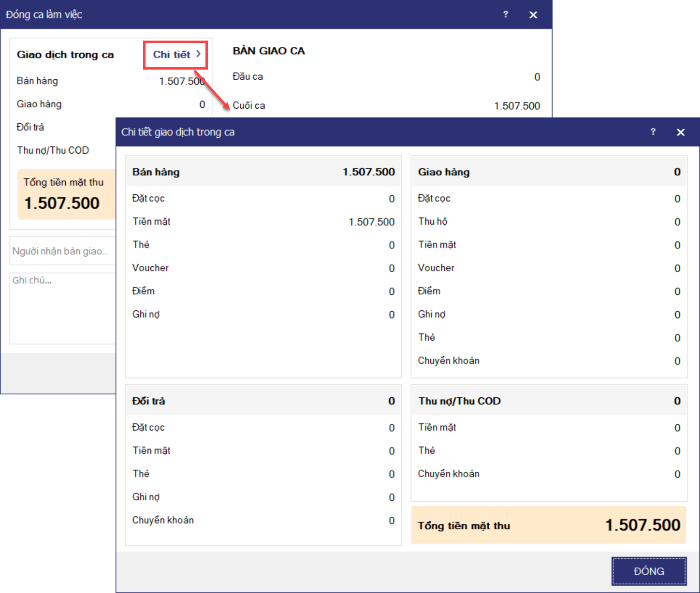Click Tiền mặt amount 1.507.500 under Bán hàng
The width and height of the screenshot is (700, 593).
(372, 222)
